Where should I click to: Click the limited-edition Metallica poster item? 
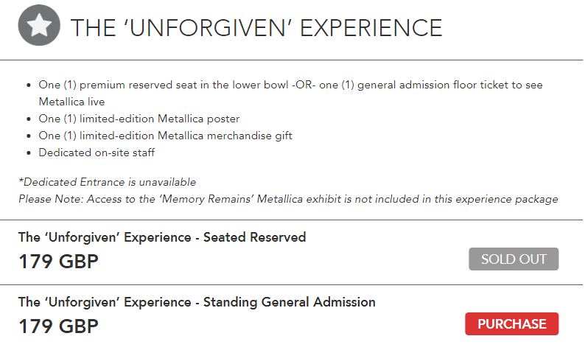(139, 119)
